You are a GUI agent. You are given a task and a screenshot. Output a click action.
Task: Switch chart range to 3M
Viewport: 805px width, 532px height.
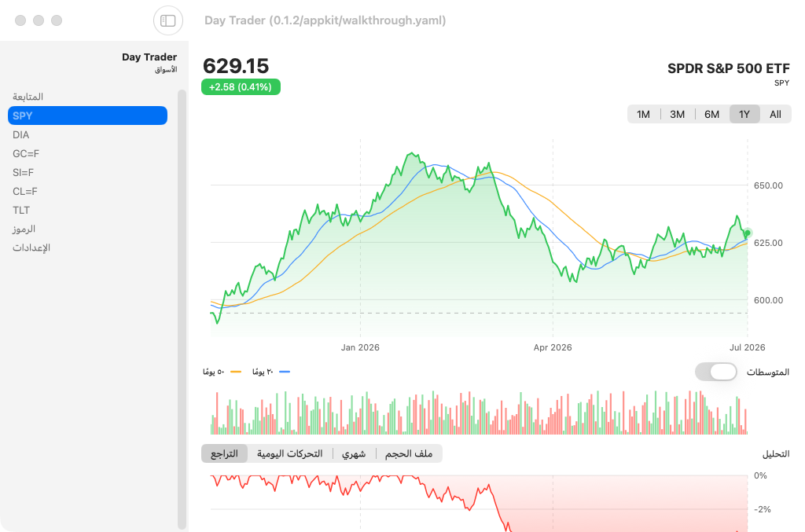(x=677, y=114)
